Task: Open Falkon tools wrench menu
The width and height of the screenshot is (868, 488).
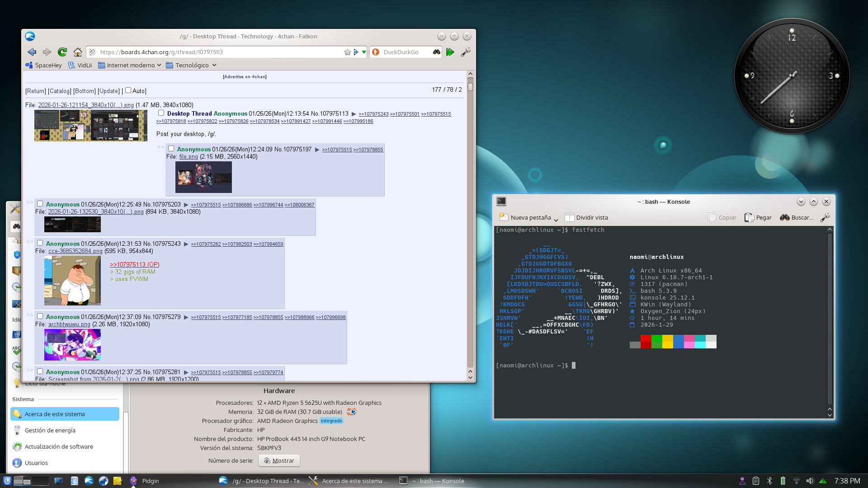Action: click(x=466, y=52)
